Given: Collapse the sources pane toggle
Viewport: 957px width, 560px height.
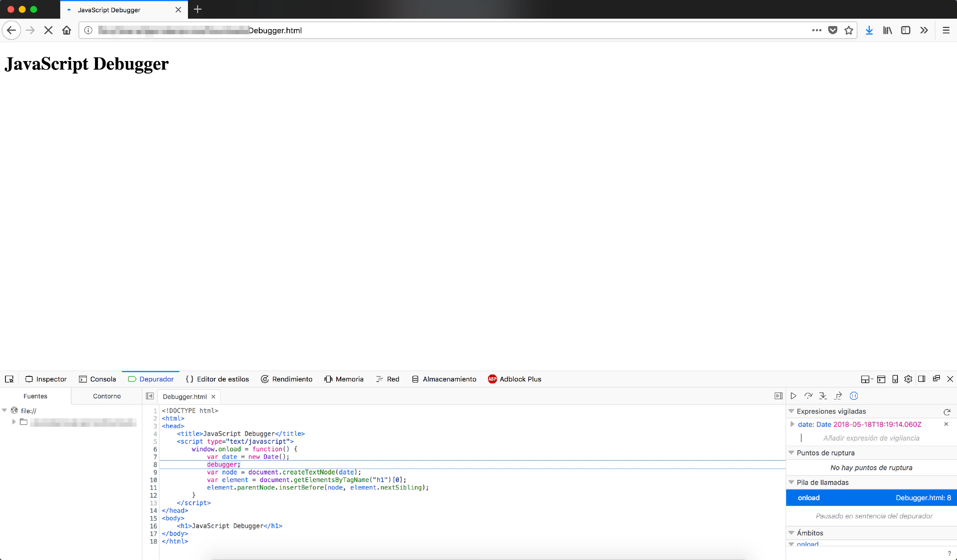Looking at the screenshot, I should coord(150,396).
